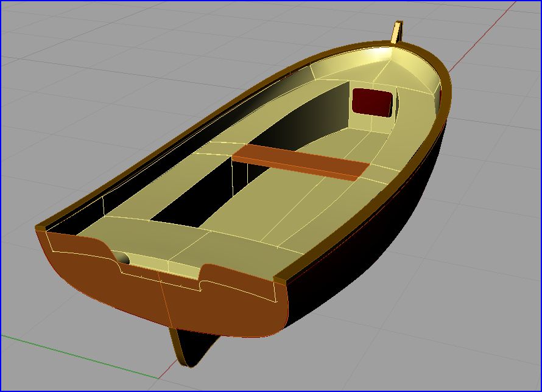542x392 pixels.
Task: Click the orange thwart seat plank
Action: [x=301, y=161]
